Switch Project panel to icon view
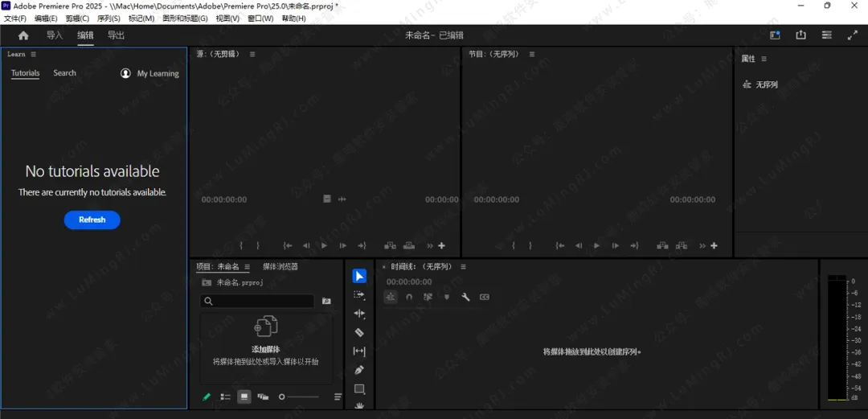 point(244,396)
